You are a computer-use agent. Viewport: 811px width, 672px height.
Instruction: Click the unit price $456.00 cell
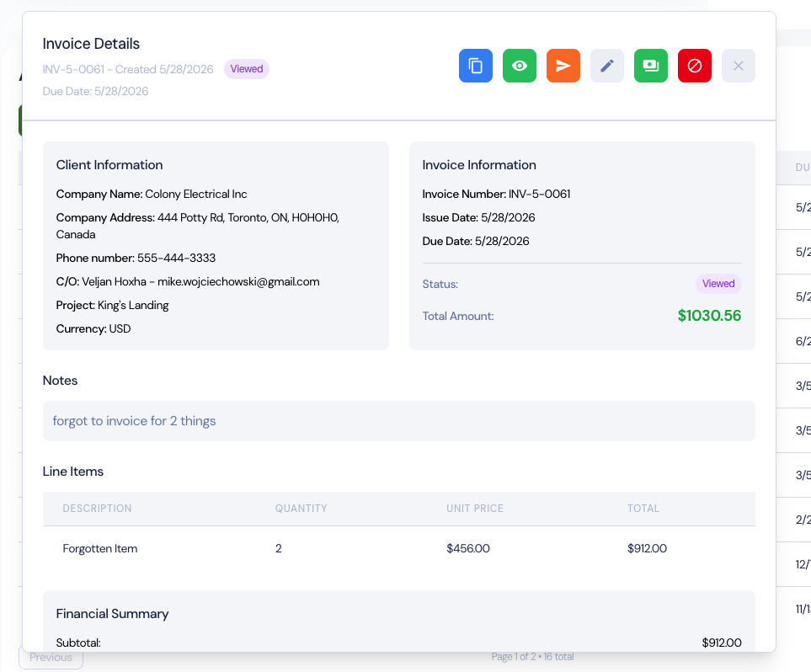click(x=468, y=548)
